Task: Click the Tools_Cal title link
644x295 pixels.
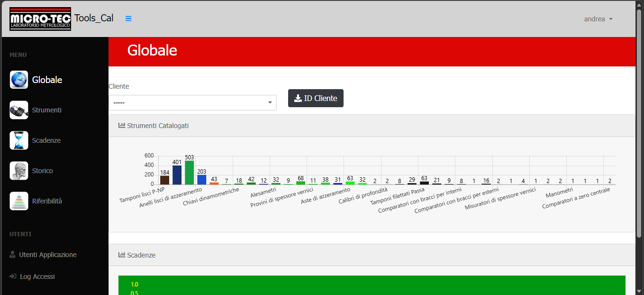Action: pos(94,18)
